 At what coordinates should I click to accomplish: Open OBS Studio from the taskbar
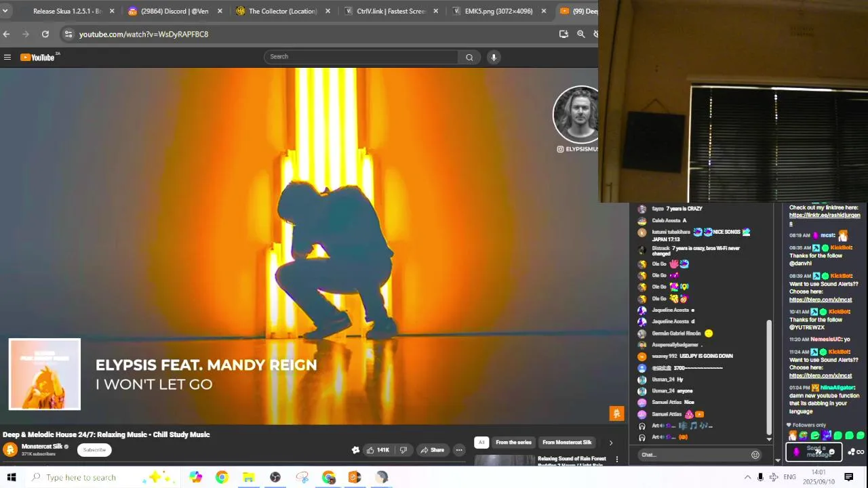coord(275,477)
